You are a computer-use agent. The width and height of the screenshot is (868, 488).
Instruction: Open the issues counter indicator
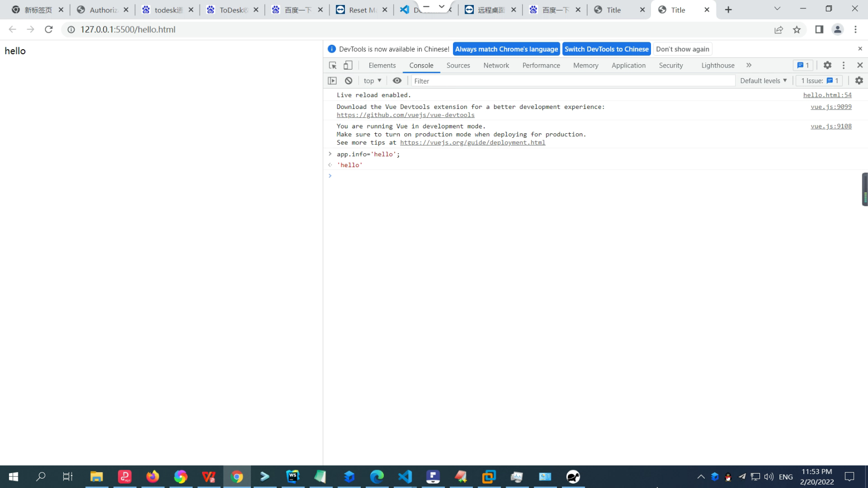[x=819, y=81]
